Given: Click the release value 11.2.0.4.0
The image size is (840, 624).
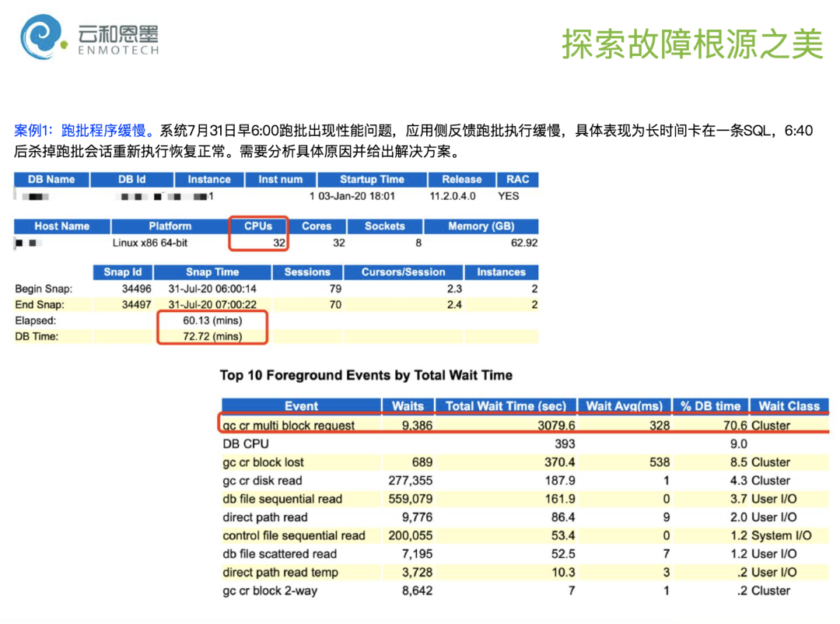Looking at the screenshot, I should [x=452, y=196].
